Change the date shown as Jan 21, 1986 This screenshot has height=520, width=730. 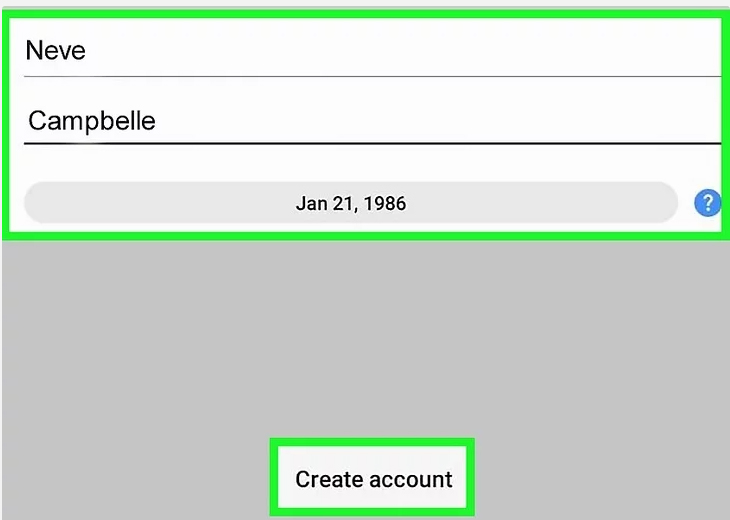pos(351,203)
